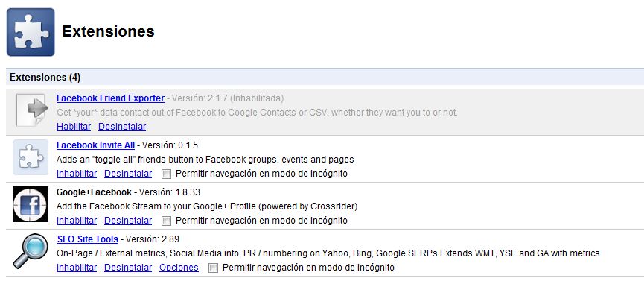Allow incognito for Google+Facebook
This screenshot has height=287, width=644.
(x=166, y=221)
